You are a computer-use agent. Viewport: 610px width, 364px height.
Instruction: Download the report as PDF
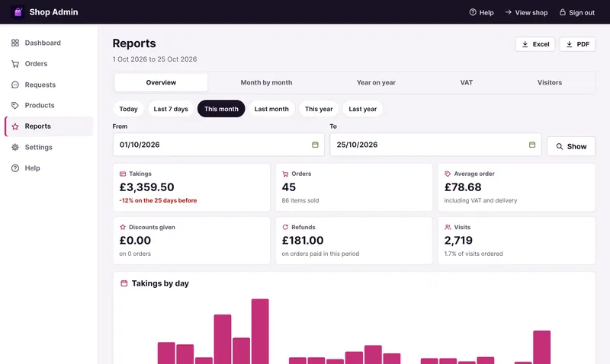click(x=577, y=44)
